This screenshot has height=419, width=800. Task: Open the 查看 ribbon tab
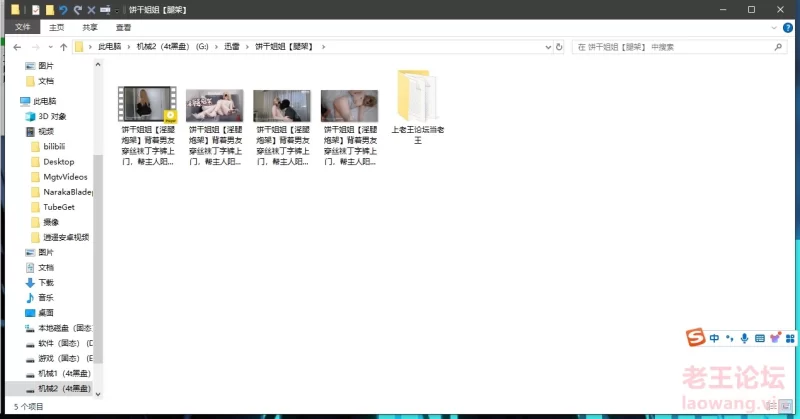pos(123,28)
